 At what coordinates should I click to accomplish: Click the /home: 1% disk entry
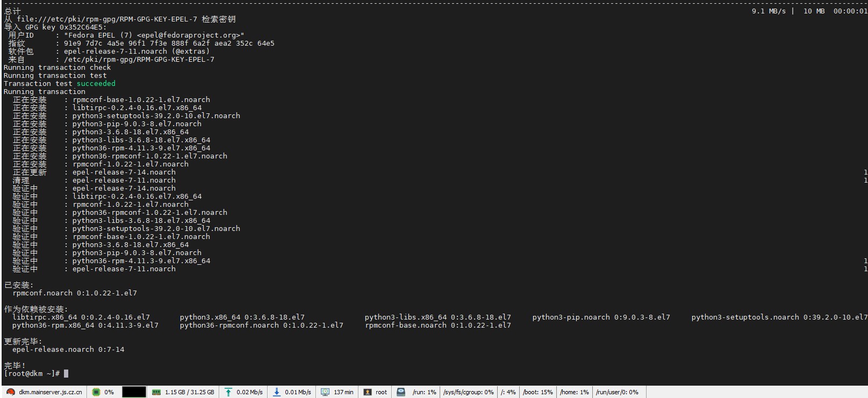click(x=575, y=392)
